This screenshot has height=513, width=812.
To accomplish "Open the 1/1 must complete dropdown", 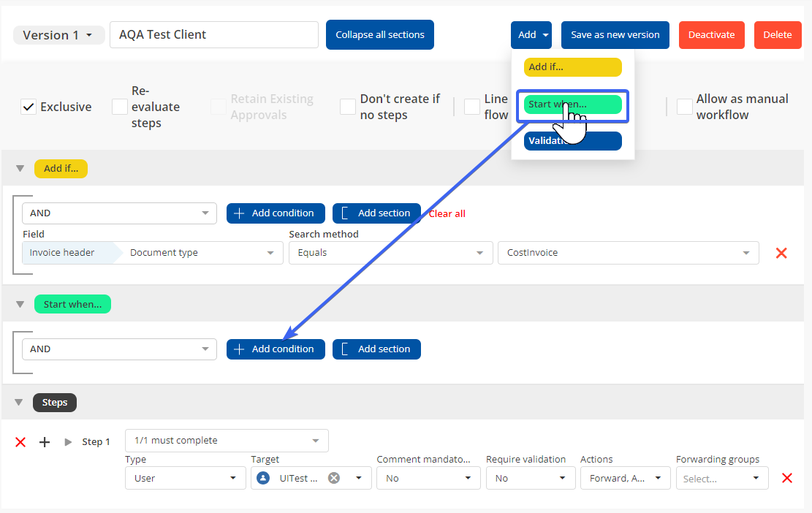I will (227, 441).
